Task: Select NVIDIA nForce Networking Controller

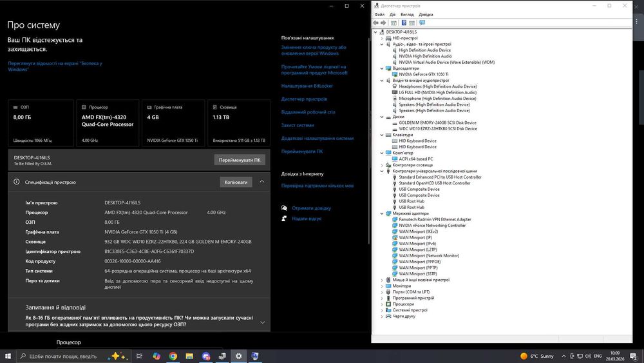Action: [x=432, y=225]
